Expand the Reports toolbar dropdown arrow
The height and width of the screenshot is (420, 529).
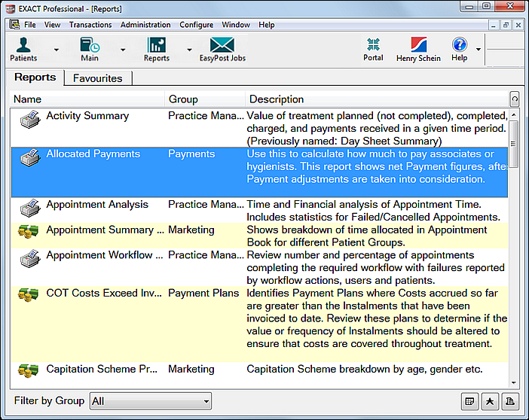pos(189,50)
